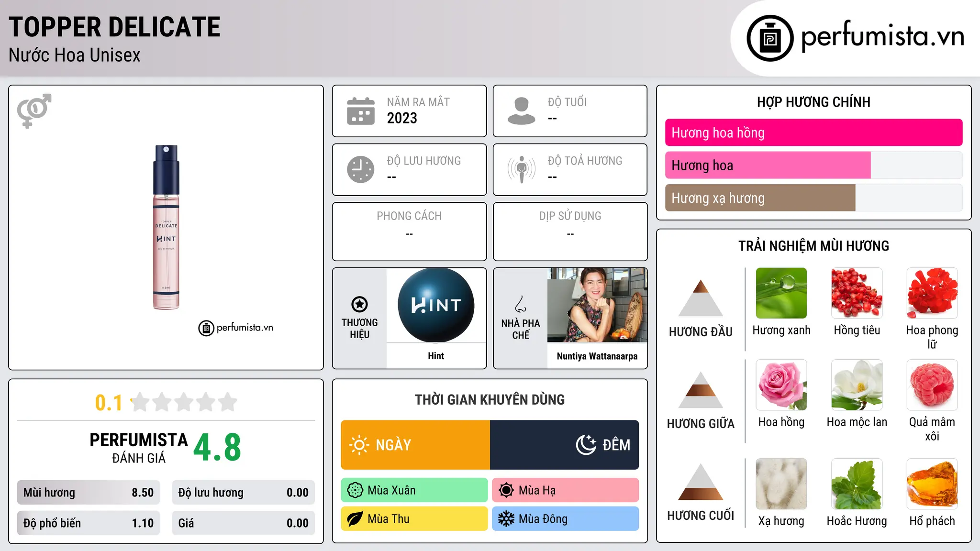
Task: Click the Nước Hoa Unisex subtitle
Action: (x=75, y=55)
